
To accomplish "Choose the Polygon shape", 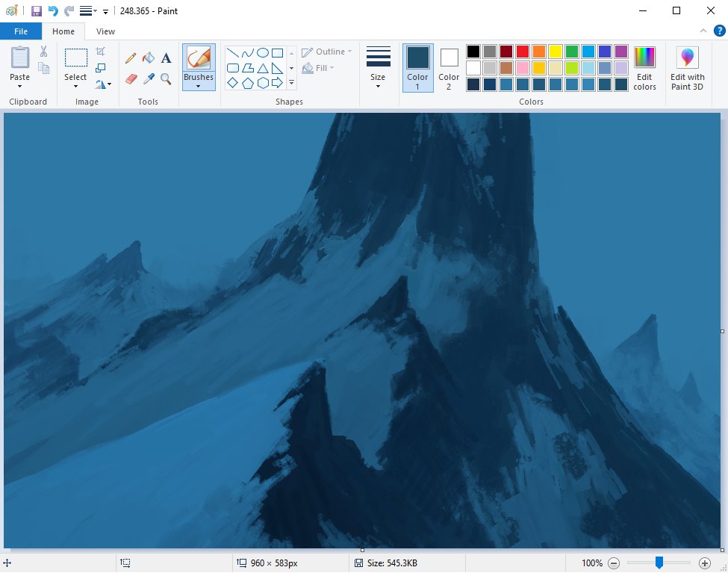I will click(247, 68).
